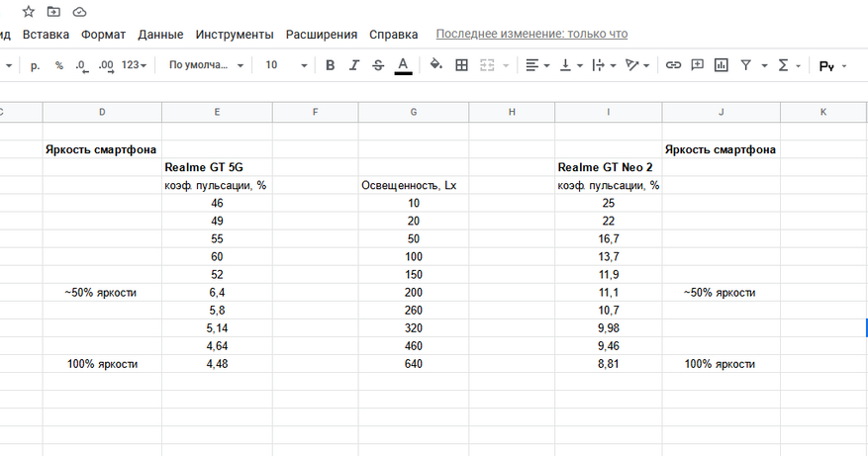Select '100% яркости' cell in column J
The height and width of the screenshot is (456, 868).
[722, 364]
